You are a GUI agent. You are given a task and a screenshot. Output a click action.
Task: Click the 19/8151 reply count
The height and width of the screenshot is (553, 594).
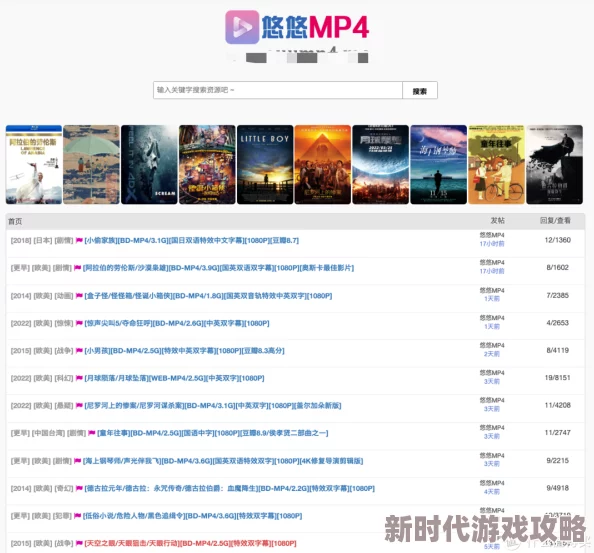(558, 378)
